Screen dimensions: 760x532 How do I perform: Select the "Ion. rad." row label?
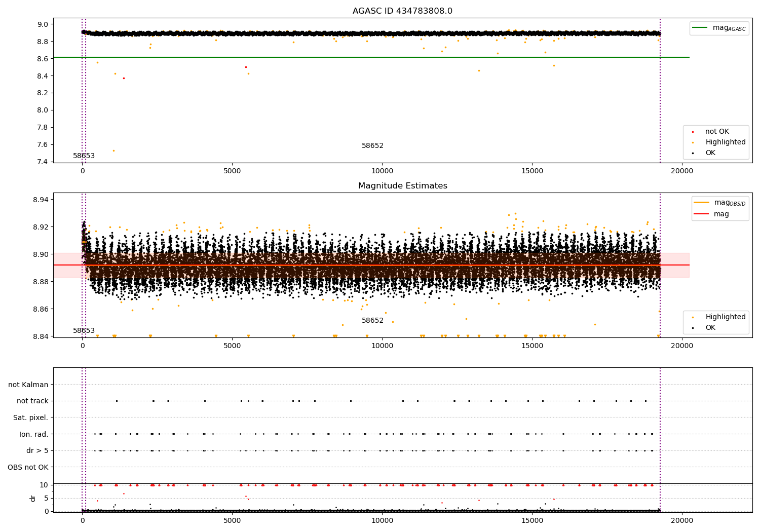click(x=34, y=434)
